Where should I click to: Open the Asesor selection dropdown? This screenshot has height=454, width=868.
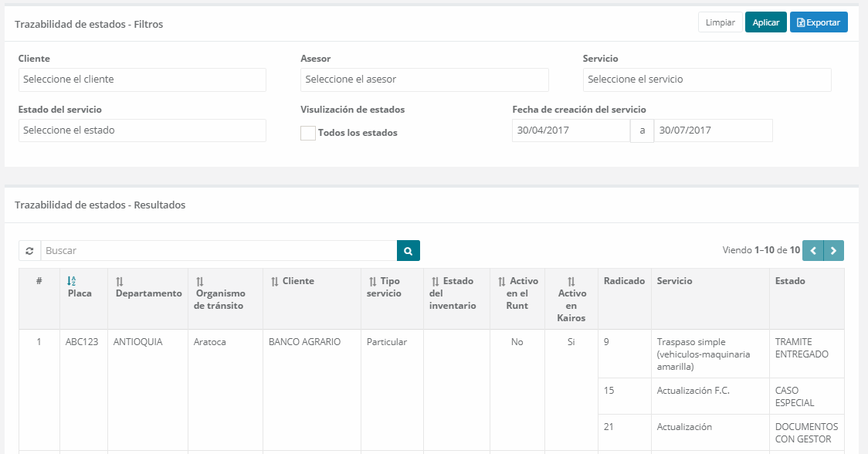[x=424, y=80]
